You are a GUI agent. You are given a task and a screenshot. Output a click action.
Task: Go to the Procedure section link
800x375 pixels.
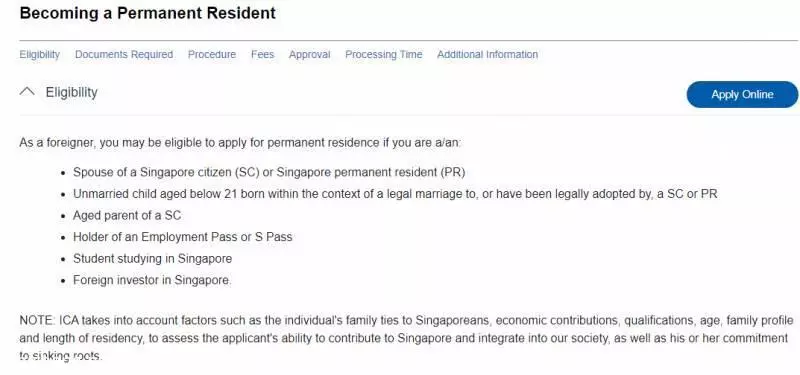[212, 55]
